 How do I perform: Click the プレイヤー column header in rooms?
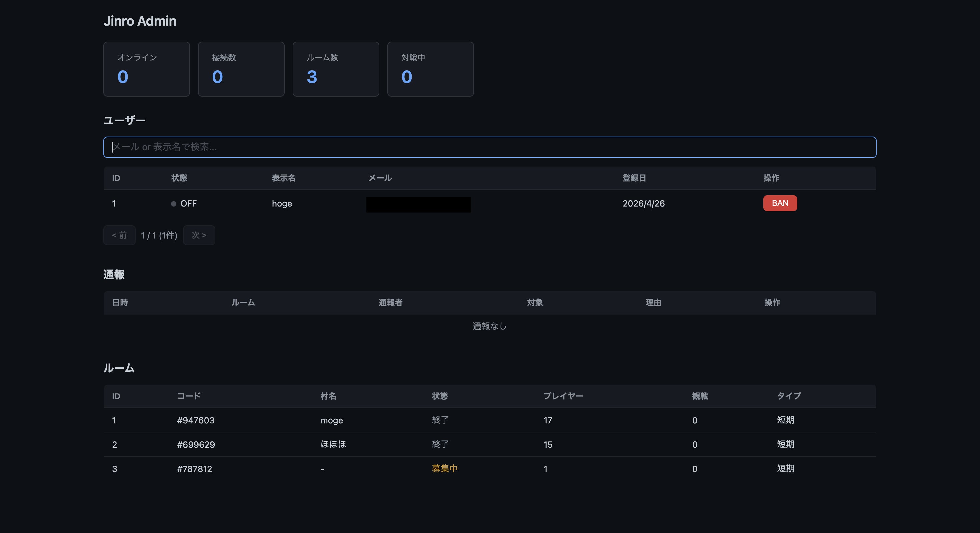point(563,396)
